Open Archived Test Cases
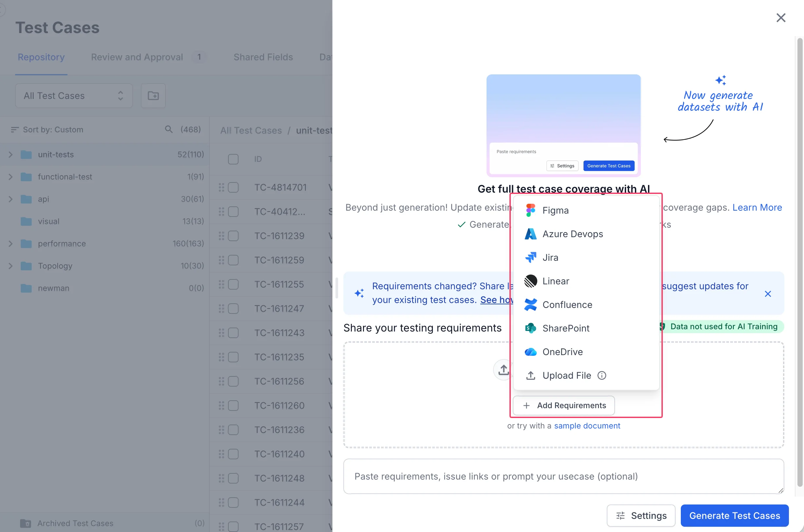 pyautogui.click(x=105, y=523)
